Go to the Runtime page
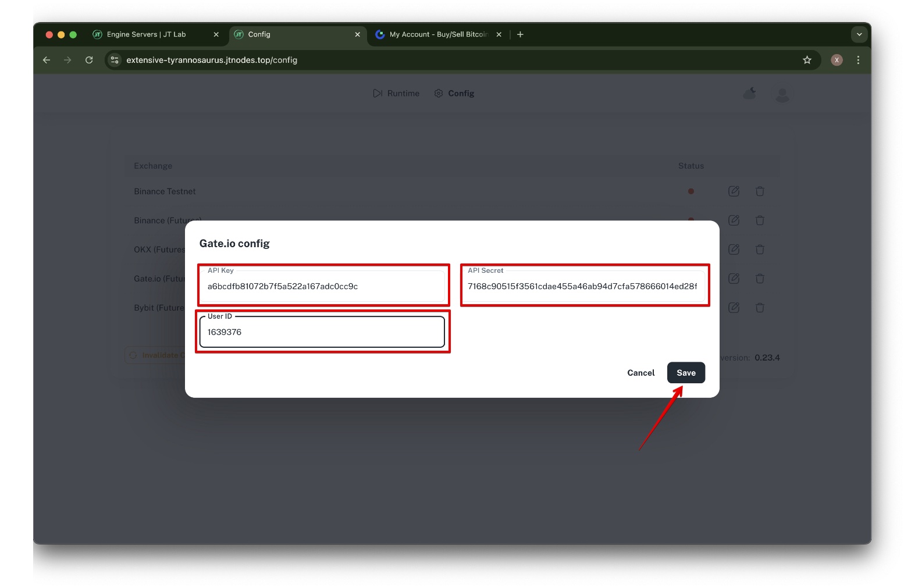904x588 pixels. pyautogui.click(x=396, y=93)
